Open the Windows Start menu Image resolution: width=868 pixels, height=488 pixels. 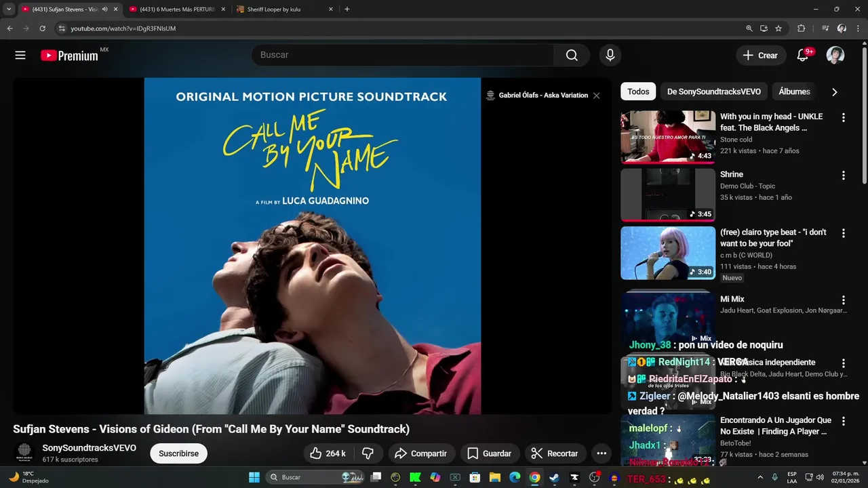point(254,477)
